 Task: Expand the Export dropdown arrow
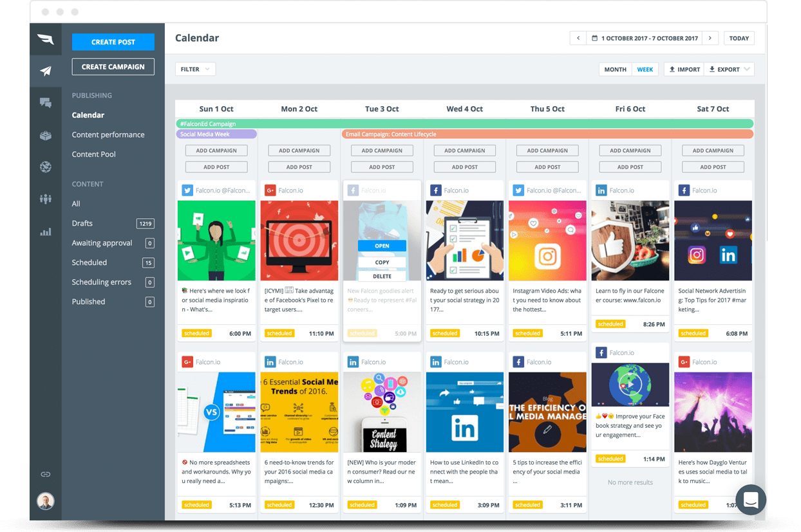(x=747, y=69)
